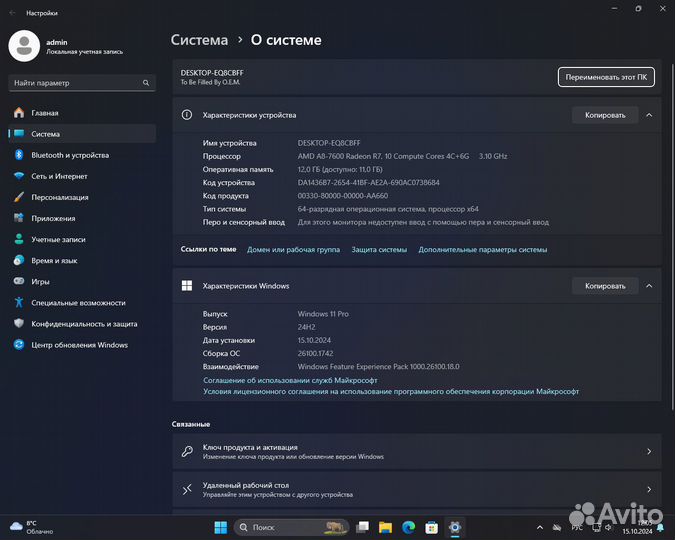Open Bluetooth и устройства settings

click(x=82, y=155)
